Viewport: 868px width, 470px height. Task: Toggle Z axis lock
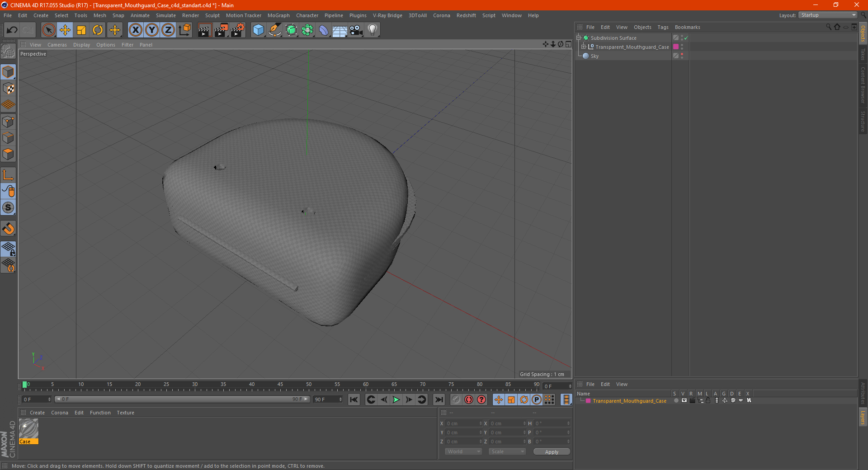168,30
